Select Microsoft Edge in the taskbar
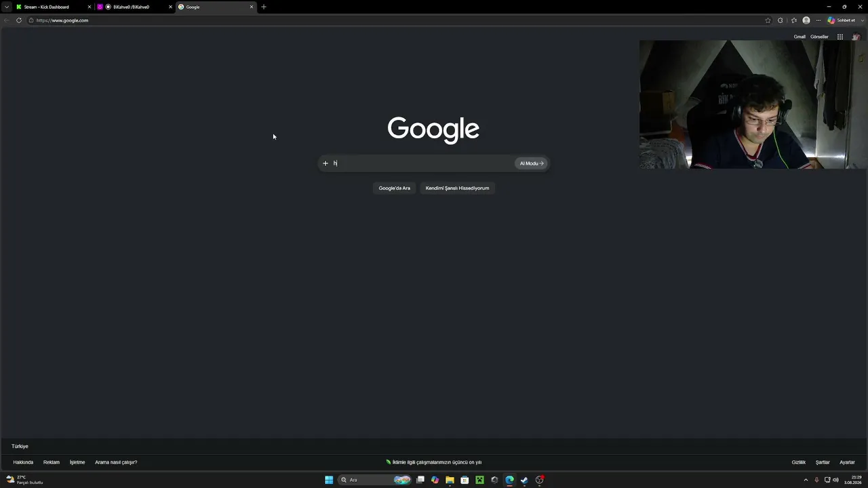Viewport: 868px width, 488px height. point(509,480)
